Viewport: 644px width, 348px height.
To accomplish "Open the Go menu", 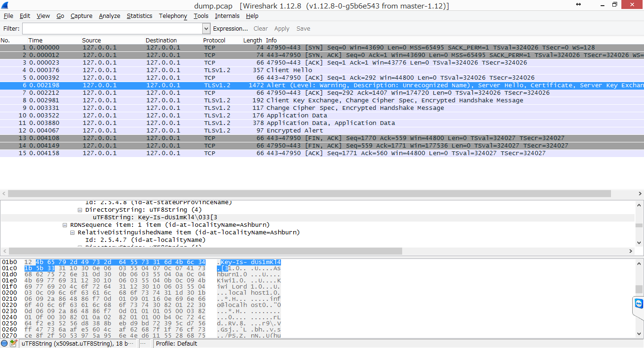I will [60, 16].
